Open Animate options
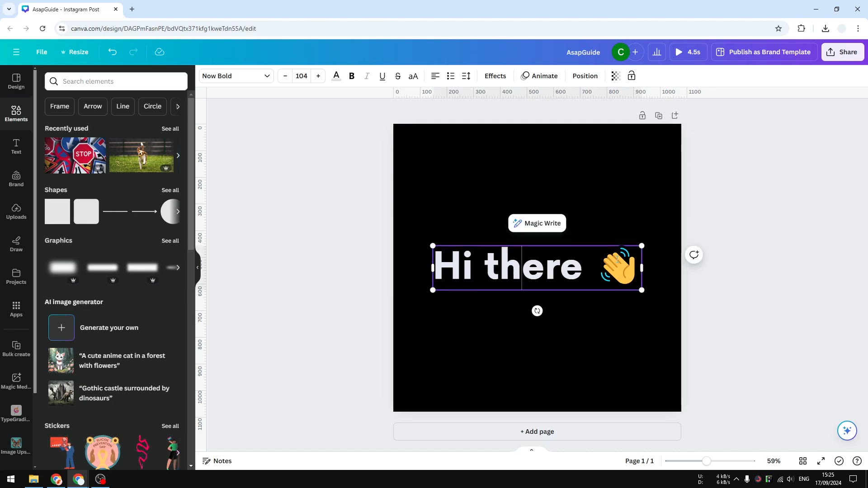 pos(539,76)
